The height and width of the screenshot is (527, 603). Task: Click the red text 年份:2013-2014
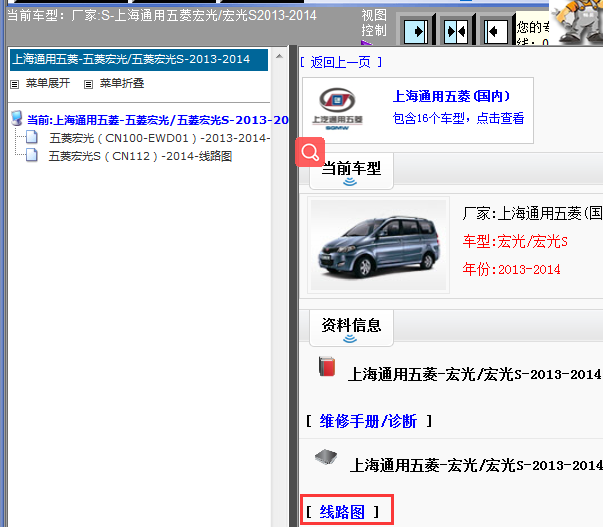click(x=511, y=269)
